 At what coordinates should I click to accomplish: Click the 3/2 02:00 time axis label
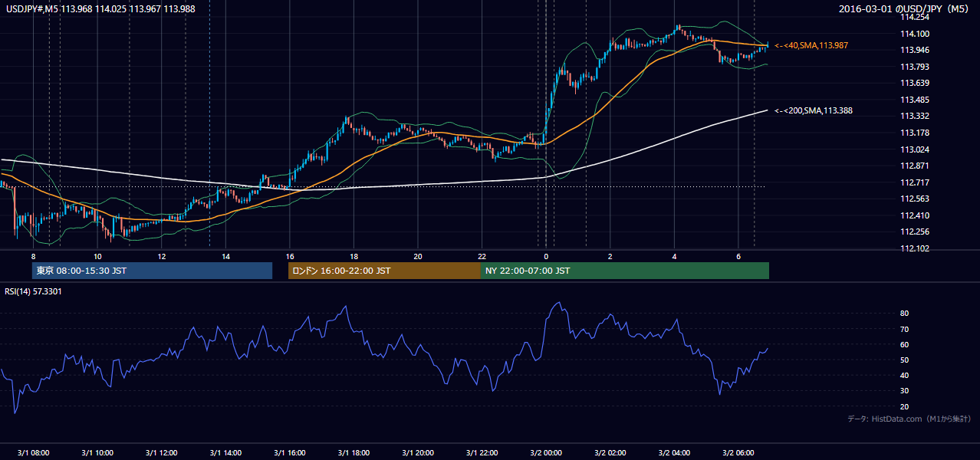610,452
